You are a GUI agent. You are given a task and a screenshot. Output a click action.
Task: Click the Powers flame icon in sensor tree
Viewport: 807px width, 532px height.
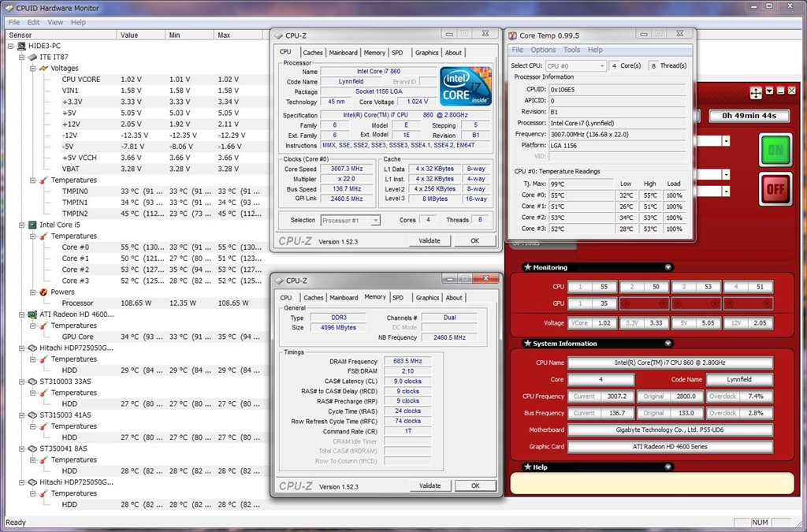43,292
